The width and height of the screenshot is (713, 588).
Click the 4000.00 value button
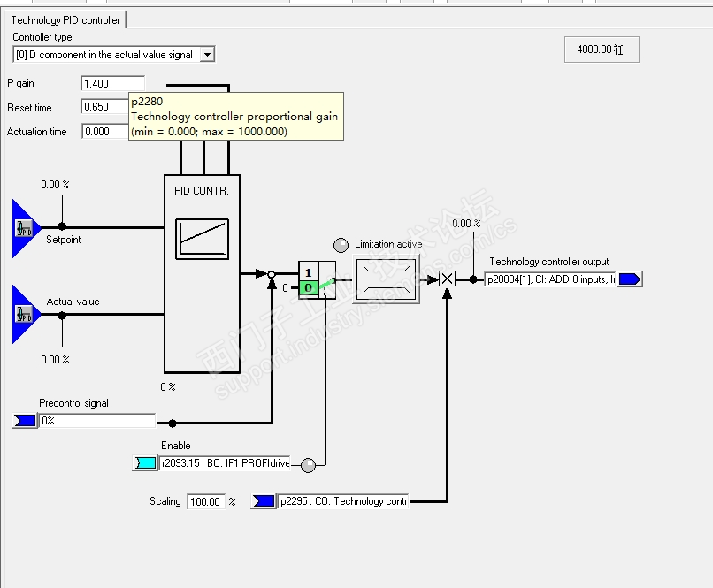pyautogui.click(x=602, y=50)
